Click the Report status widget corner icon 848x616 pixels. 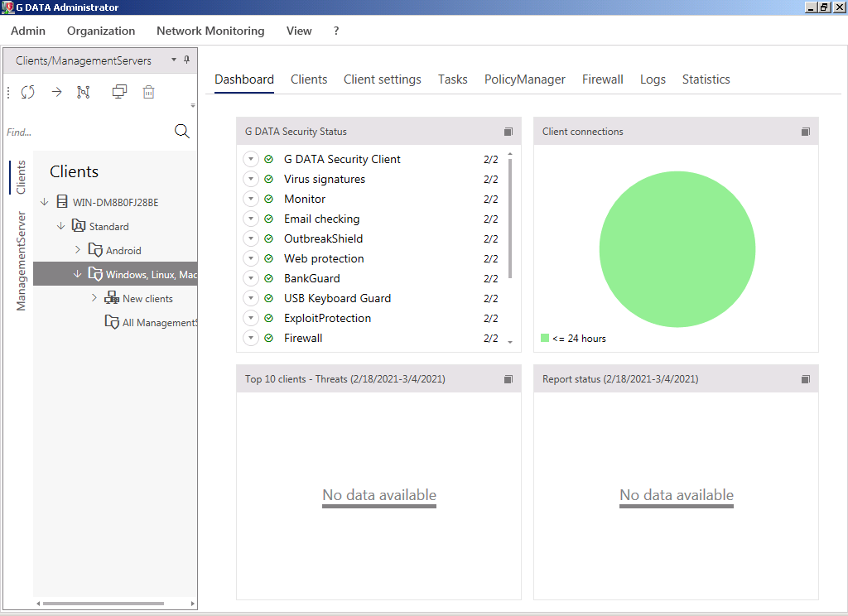806,379
